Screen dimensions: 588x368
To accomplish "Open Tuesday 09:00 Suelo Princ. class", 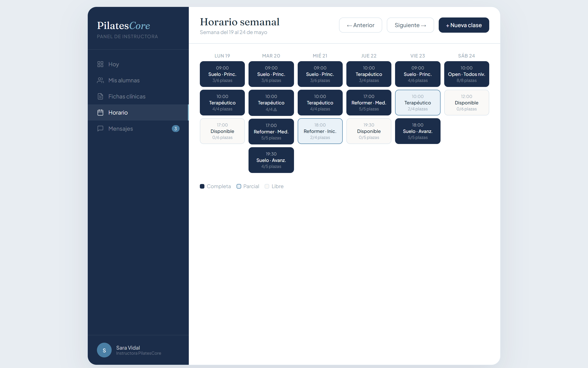I will 271,74.
